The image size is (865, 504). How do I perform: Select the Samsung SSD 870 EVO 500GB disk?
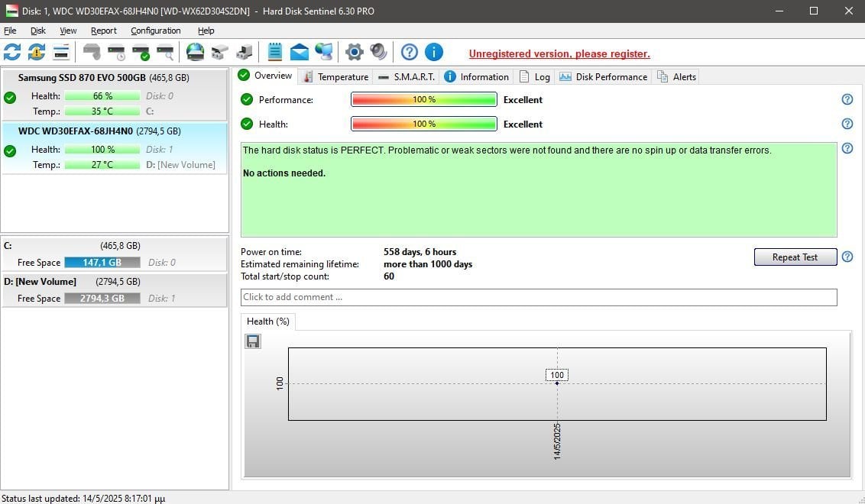(x=114, y=94)
